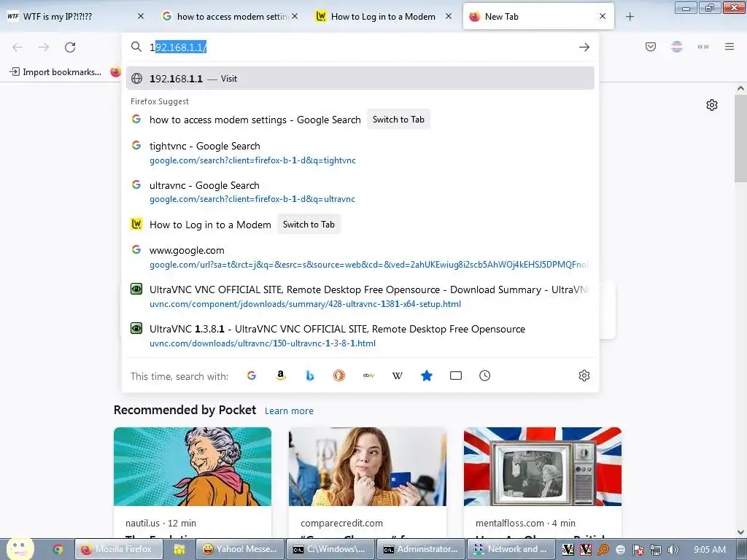Open mentalfloss.com article thumbnail
This screenshot has height=560, width=747.
click(543, 466)
